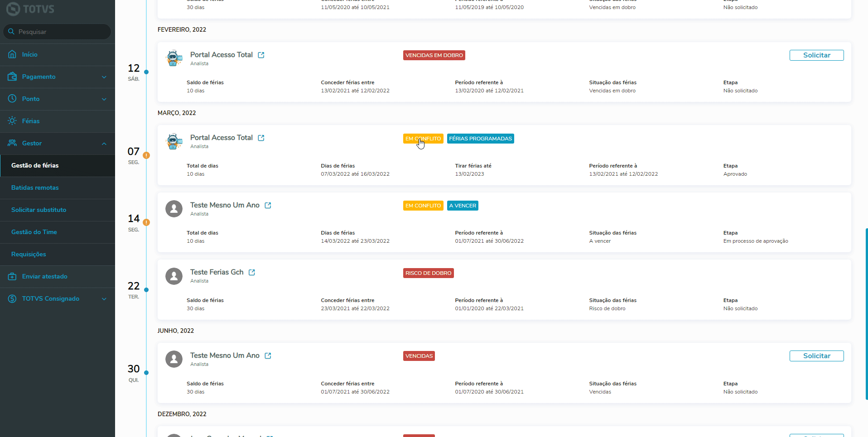Viewport: 868px width, 437px height.
Task: Click the VENCIDAS EM DOBRO badge
Action: pyautogui.click(x=434, y=55)
